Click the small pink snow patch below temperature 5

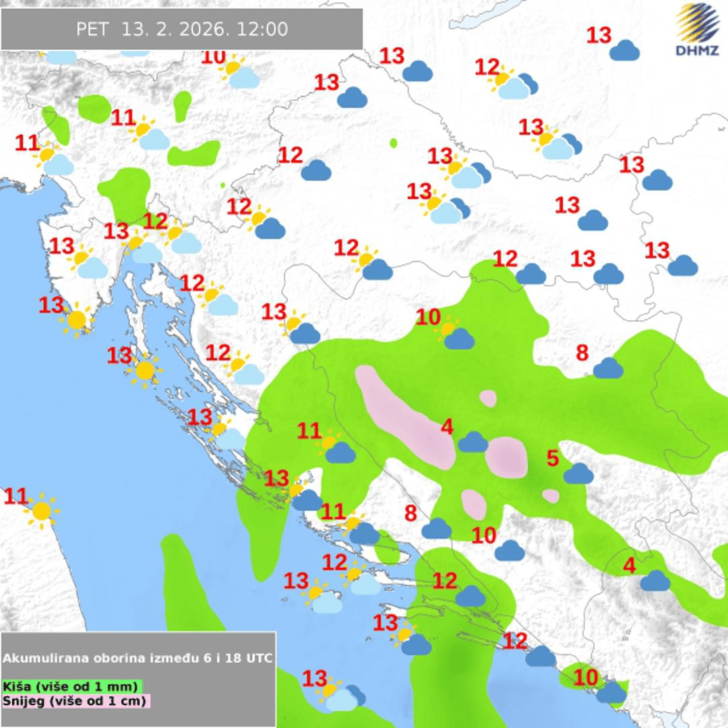click(x=551, y=496)
